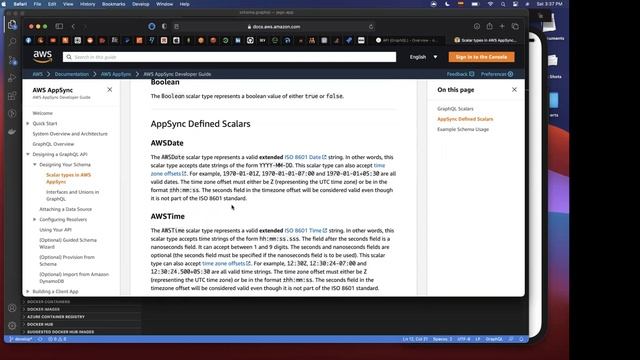Close the AWS AppSync navigation panel
640x360 pixels.
click(109, 89)
